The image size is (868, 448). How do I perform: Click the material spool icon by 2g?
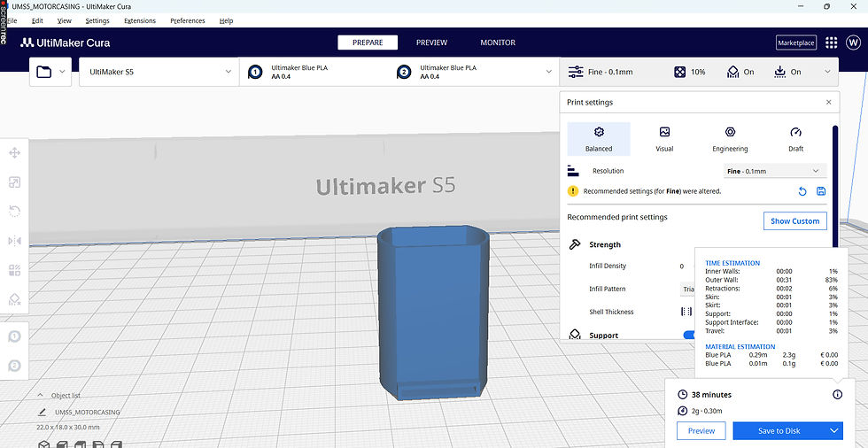(683, 411)
